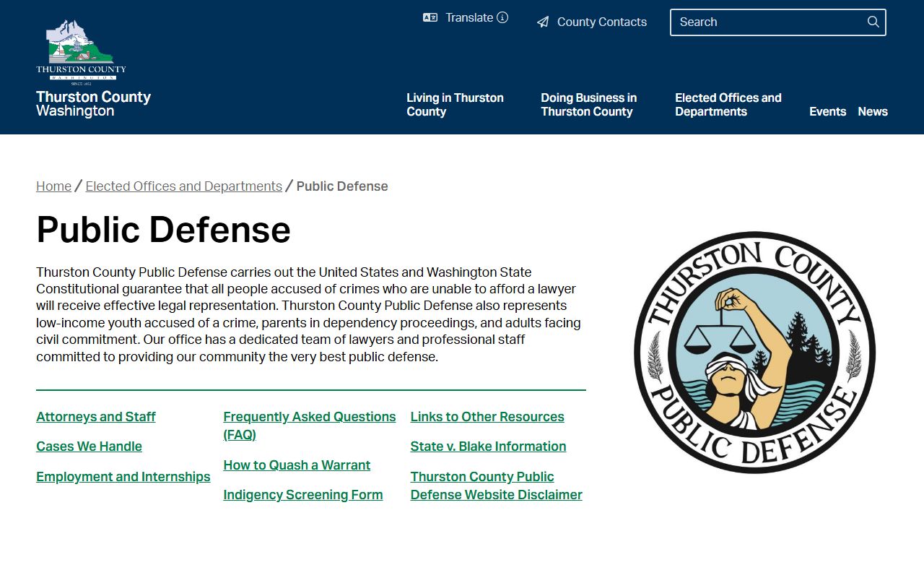This screenshot has width=924, height=578.
Task: Open the Cases We Handle link
Action: (89, 447)
